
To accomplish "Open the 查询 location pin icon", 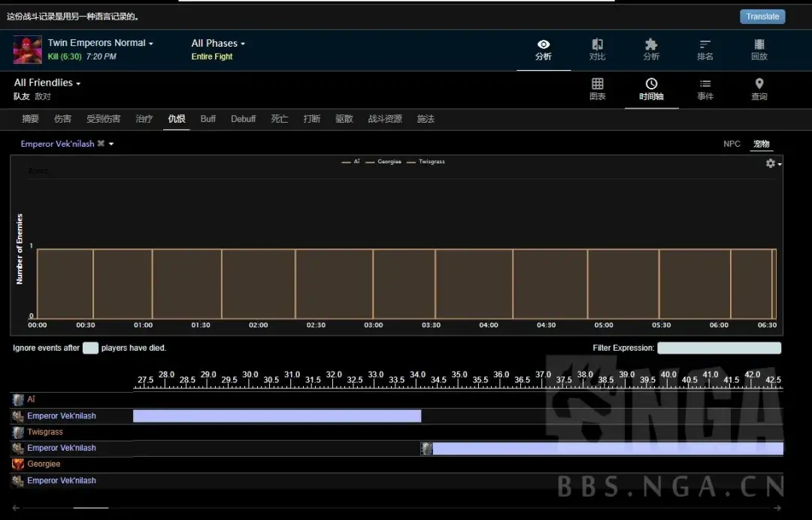I will click(x=759, y=89).
